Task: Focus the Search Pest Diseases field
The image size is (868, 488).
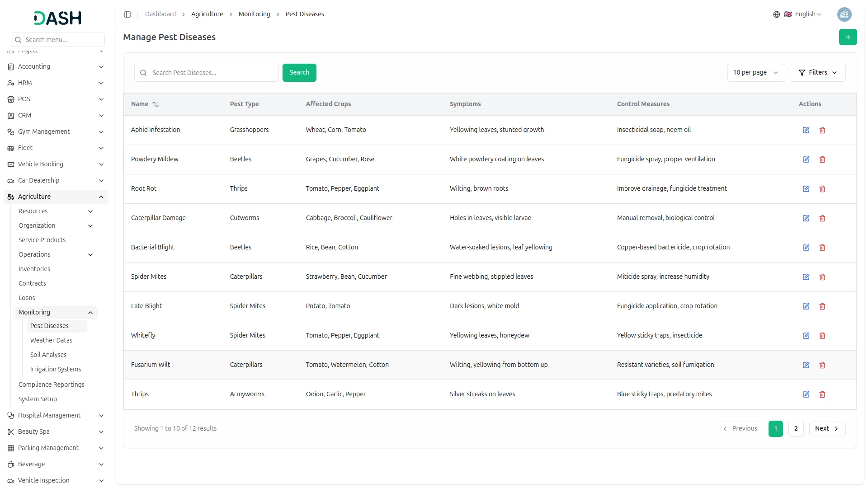Action: pyautogui.click(x=212, y=73)
